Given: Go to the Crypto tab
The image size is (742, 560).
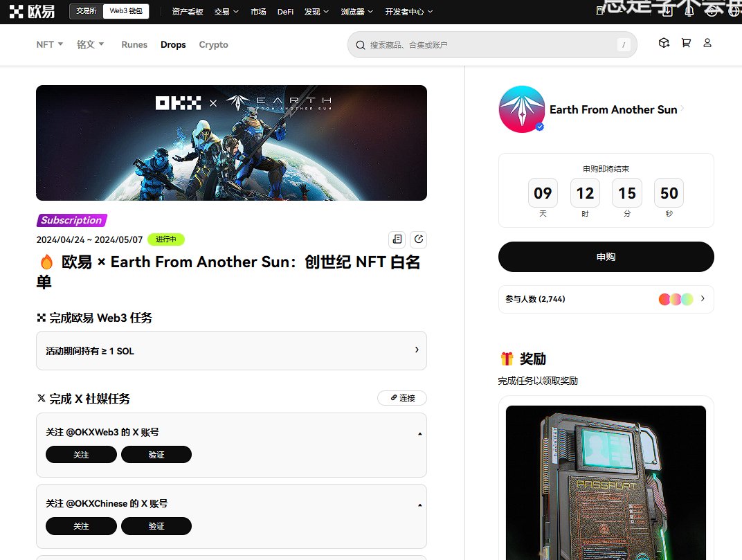Looking at the screenshot, I should tap(213, 44).
